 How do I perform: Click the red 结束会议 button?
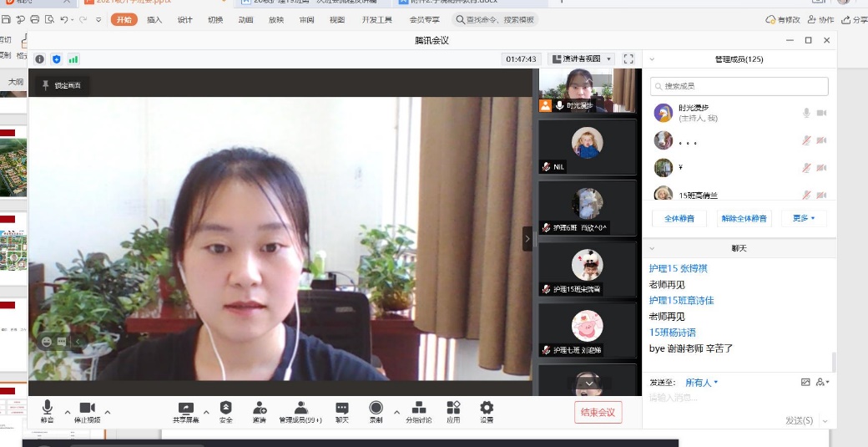(x=598, y=412)
